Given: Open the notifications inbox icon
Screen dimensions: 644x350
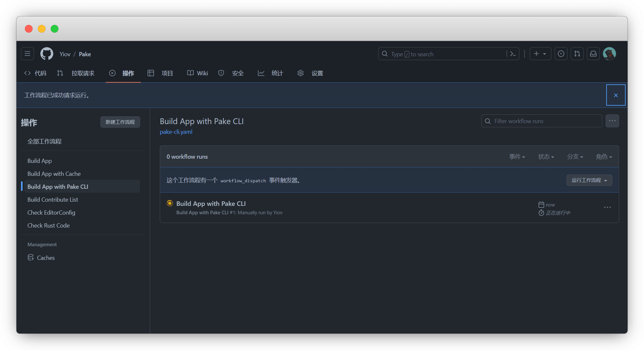Looking at the screenshot, I should click(x=593, y=54).
